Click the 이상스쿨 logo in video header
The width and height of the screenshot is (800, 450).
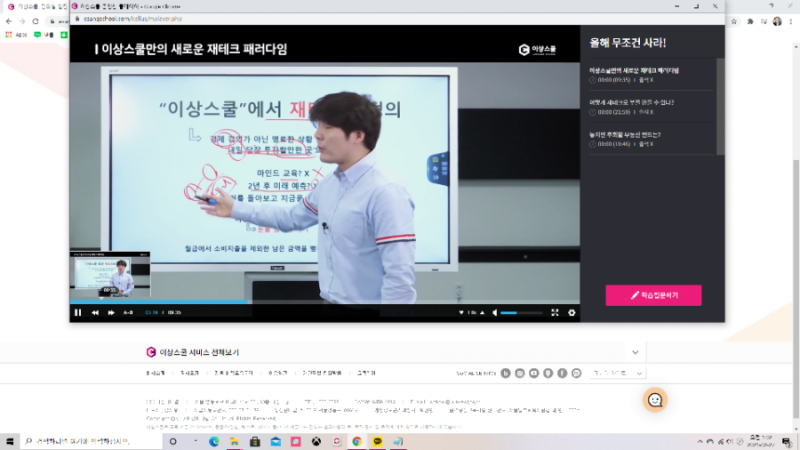coord(537,49)
